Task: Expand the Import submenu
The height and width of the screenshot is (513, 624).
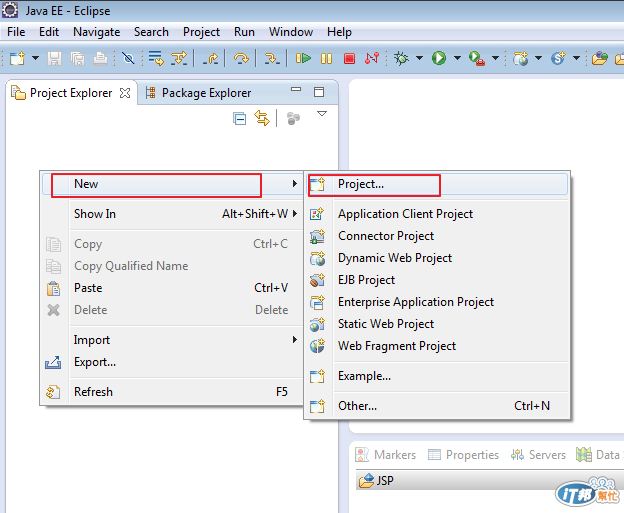Action: (172, 340)
